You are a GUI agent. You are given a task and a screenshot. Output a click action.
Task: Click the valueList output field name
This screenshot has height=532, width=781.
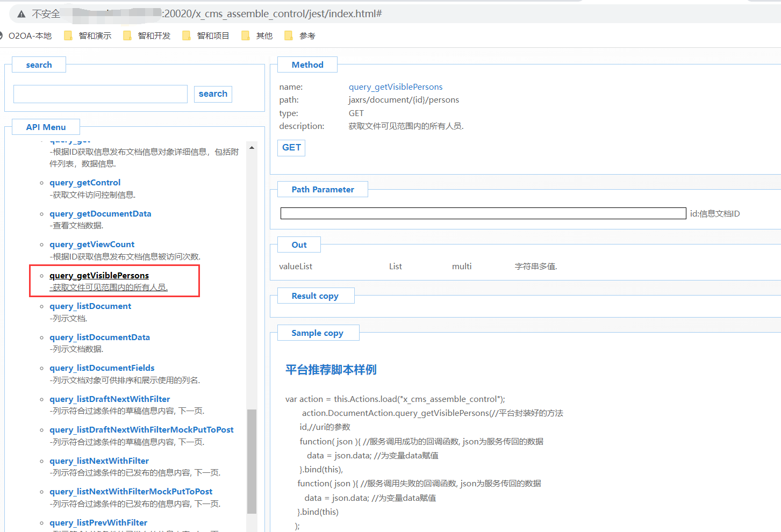pos(296,267)
